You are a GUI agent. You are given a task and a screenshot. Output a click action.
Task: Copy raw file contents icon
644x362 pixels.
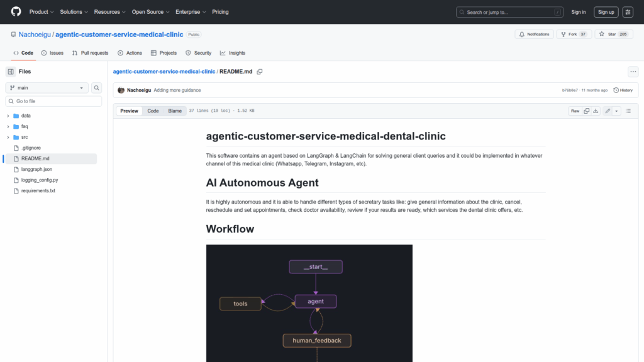587,111
